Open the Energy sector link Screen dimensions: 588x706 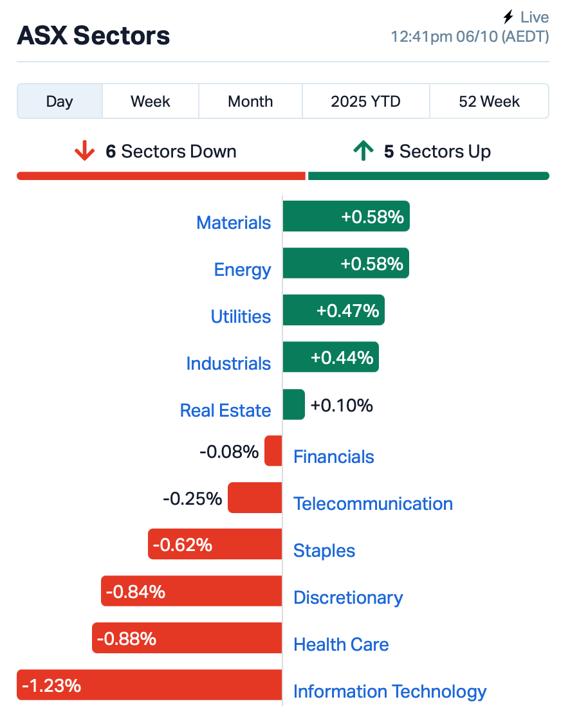point(243,270)
